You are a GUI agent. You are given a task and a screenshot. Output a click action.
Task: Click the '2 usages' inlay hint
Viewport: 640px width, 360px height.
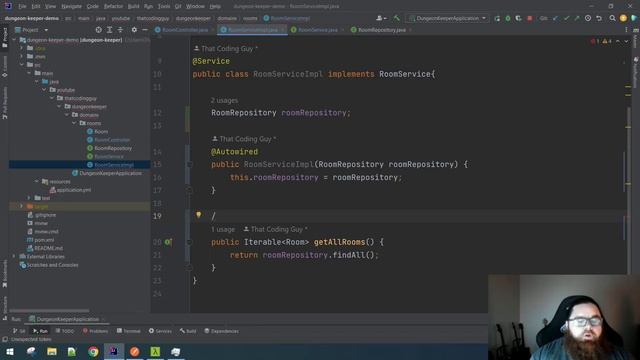(224, 100)
